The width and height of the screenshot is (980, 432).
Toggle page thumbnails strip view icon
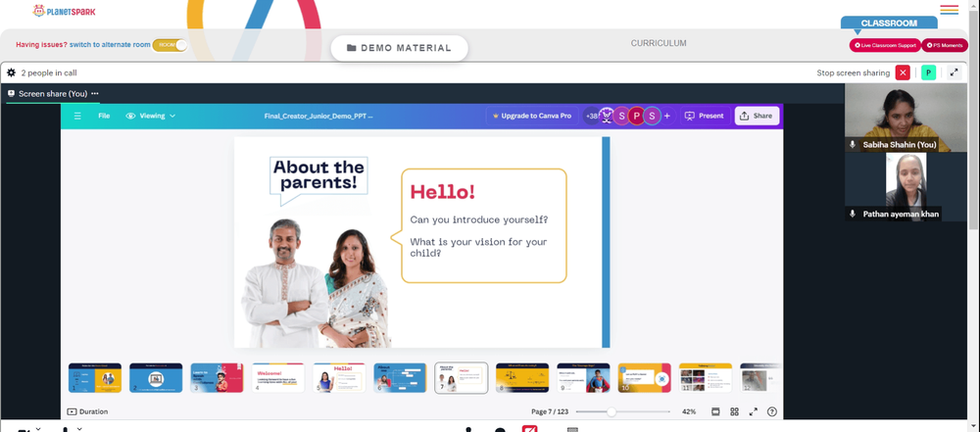click(x=715, y=411)
